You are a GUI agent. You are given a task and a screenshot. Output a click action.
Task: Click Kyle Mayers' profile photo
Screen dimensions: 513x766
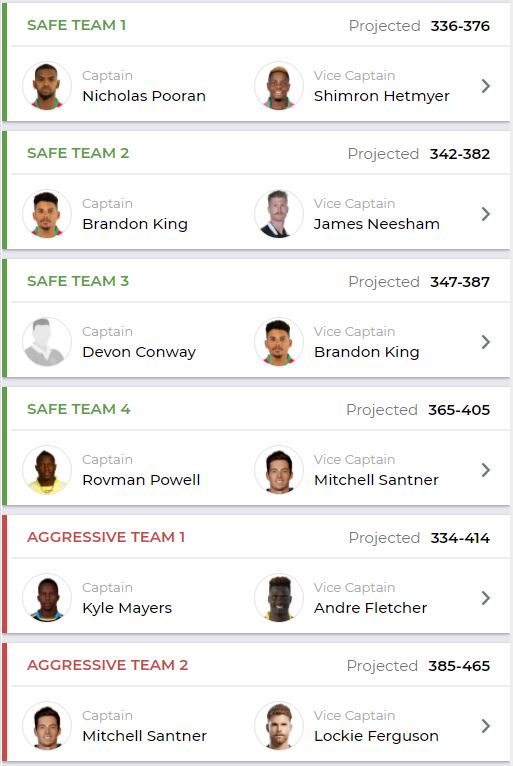47,598
